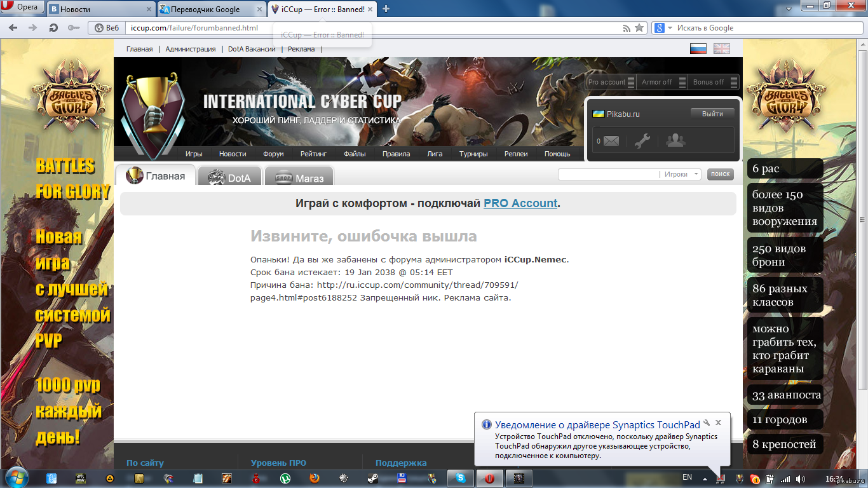Open friends via the people icon
The image size is (868, 488).
pos(675,140)
